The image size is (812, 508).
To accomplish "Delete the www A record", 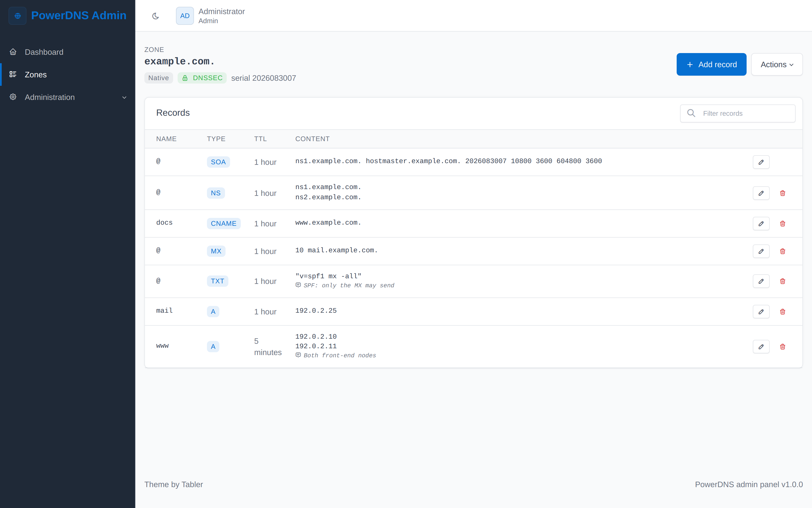I will 782,347.
